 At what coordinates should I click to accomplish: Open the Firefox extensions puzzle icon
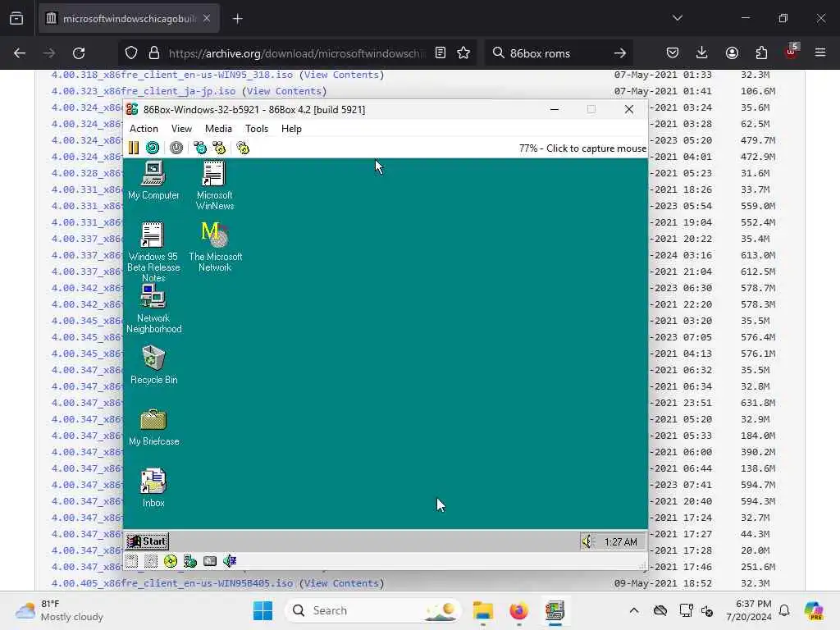(x=761, y=52)
